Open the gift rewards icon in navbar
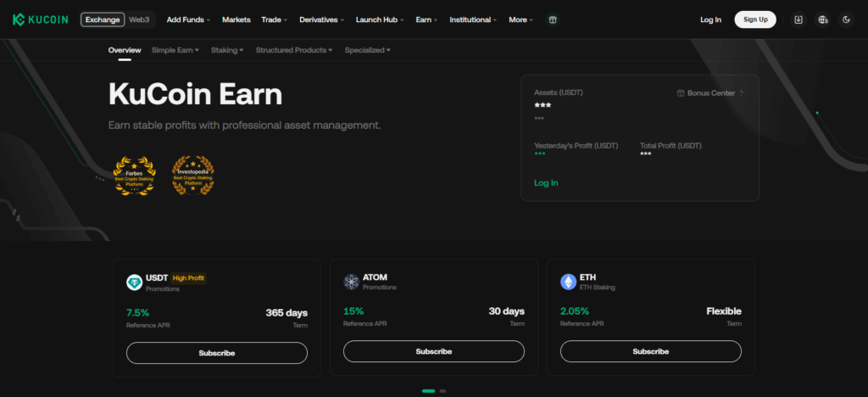Screen dimensions: 868x397 (552, 20)
